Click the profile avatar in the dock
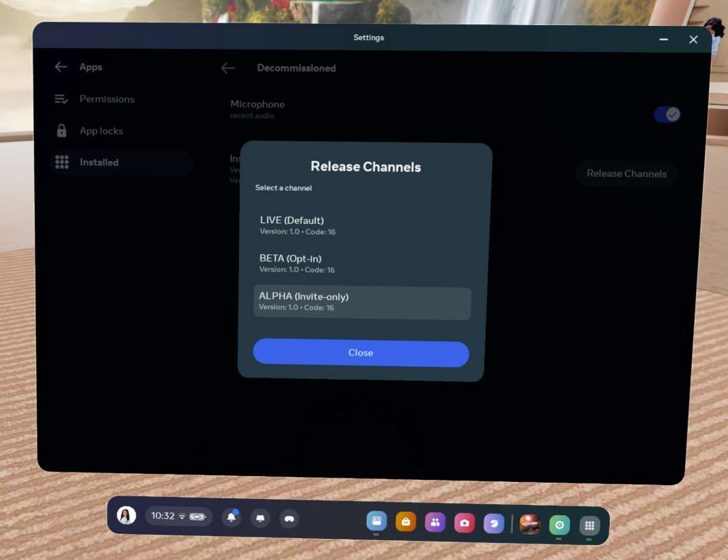 pos(126,515)
